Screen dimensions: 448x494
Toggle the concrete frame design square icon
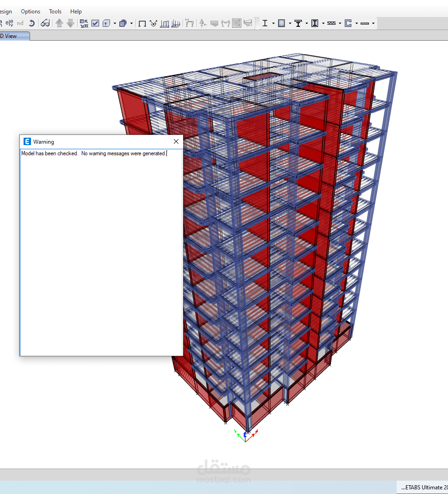(282, 23)
